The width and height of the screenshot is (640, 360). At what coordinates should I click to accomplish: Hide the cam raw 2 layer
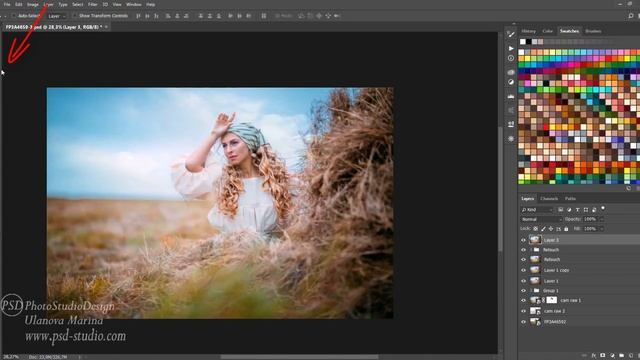pyautogui.click(x=524, y=311)
